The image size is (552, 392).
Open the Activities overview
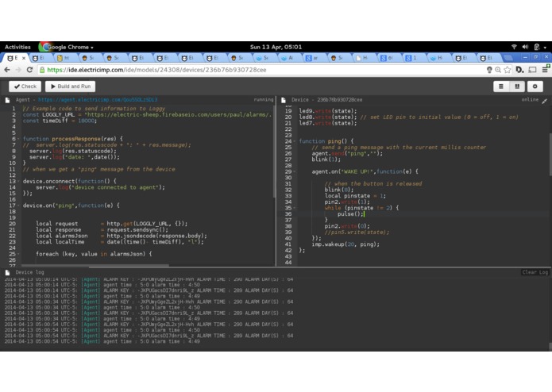click(x=17, y=47)
